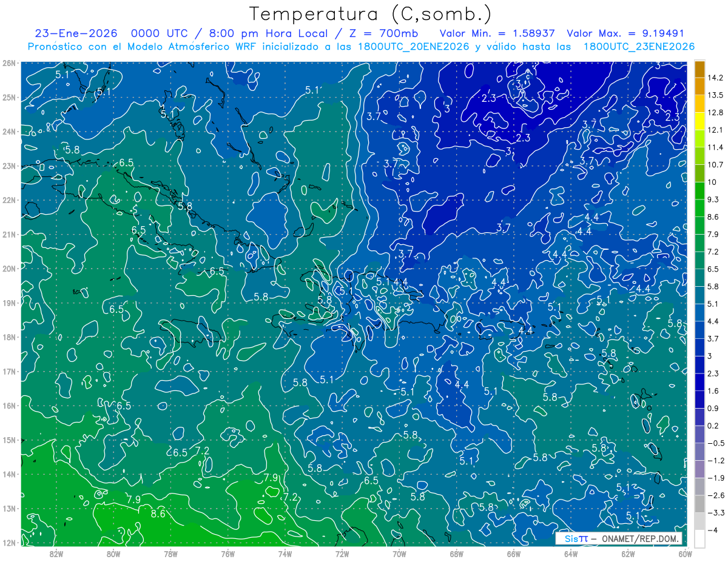
Task: Click the '-1.9' label on the color scale
Action: [x=716, y=478]
